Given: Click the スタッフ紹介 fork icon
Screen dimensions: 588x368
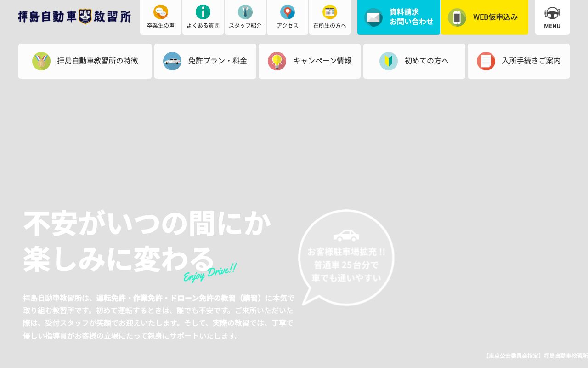Looking at the screenshot, I should click(x=245, y=12).
